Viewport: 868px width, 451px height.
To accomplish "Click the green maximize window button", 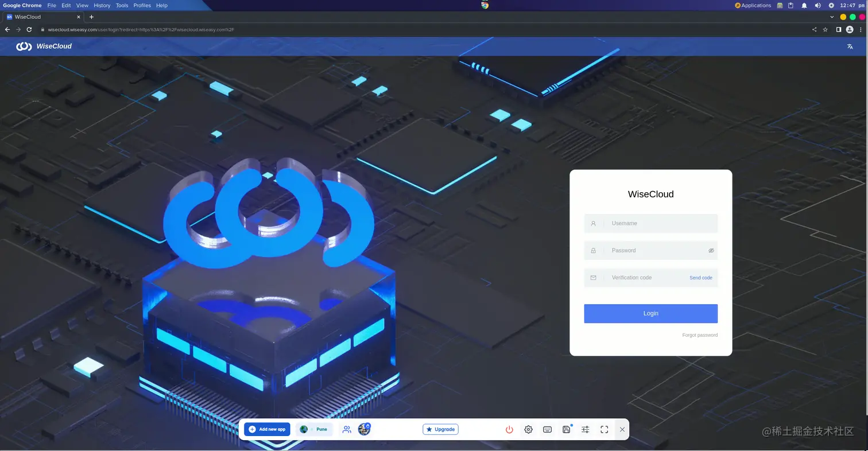I will [x=852, y=17].
